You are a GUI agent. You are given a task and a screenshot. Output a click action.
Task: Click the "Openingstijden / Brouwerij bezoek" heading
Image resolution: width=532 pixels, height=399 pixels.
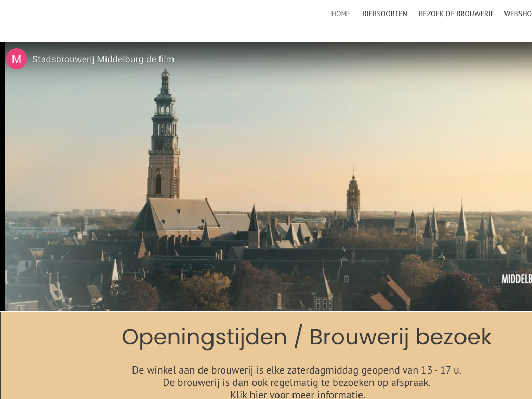pyautogui.click(x=307, y=337)
